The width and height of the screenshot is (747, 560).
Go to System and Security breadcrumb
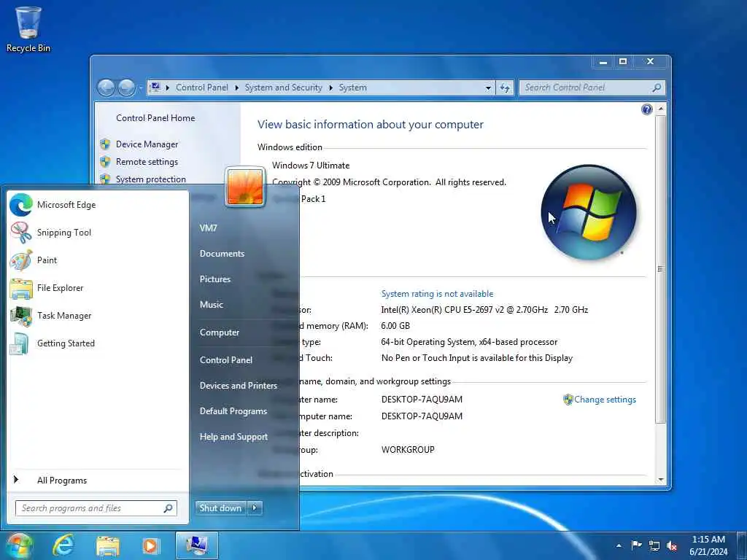pos(284,87)
